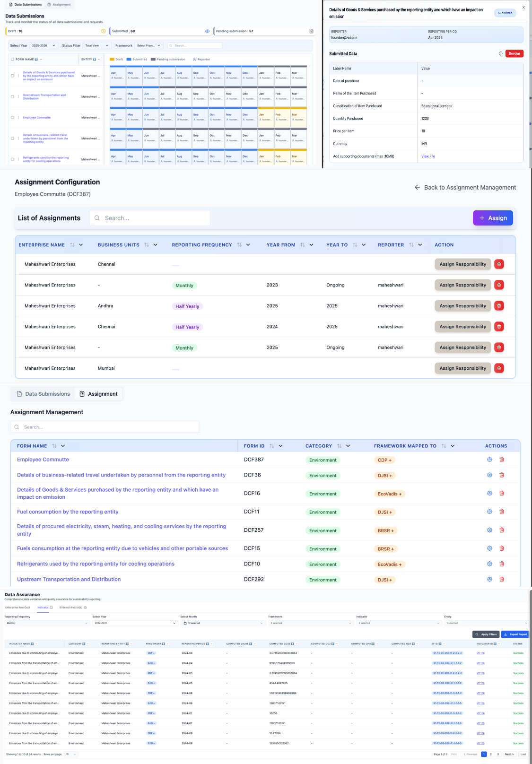Viewport: 532px width, 764px height.
Task: Click the Apply Filters button
Action: 486,634
